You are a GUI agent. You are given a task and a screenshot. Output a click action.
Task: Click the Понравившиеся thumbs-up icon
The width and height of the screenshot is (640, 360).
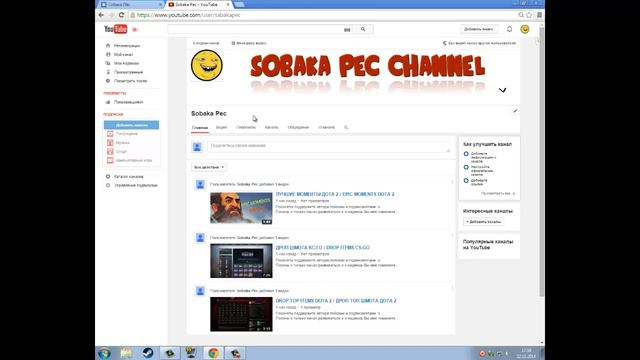(108, 102)
